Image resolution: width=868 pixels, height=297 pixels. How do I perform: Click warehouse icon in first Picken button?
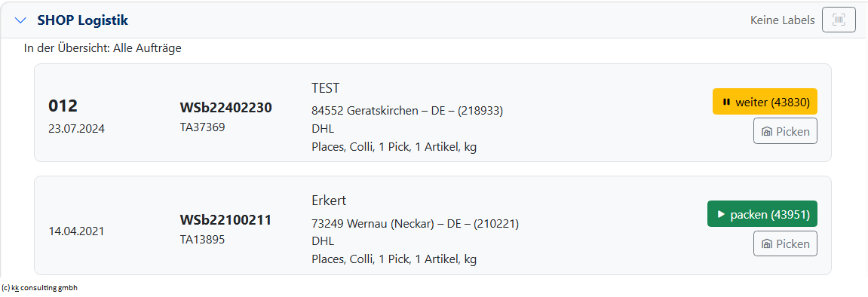[767, 132]
